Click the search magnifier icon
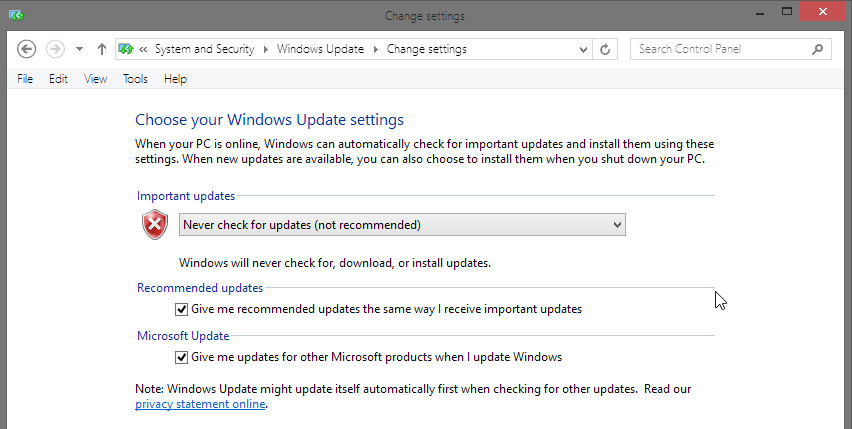Screen dimensions: 852x429 click(x=818, y=49)
